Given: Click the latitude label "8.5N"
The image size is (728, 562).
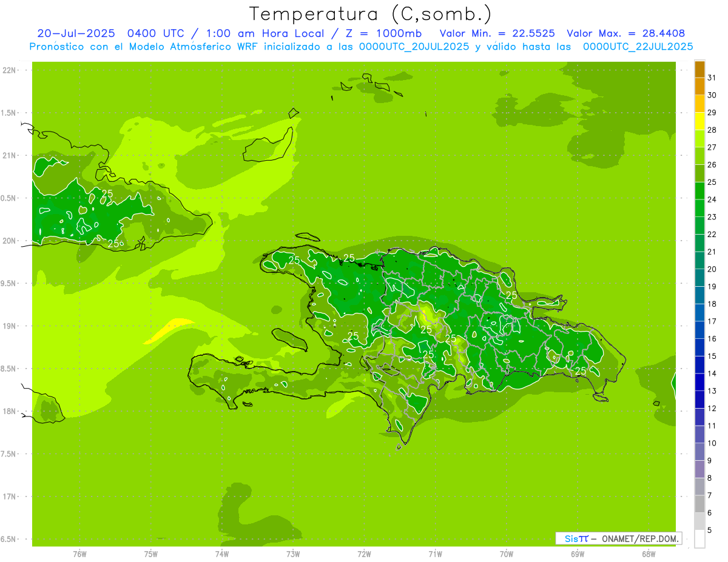Looking at the screenshot, I should click(8, 369).
